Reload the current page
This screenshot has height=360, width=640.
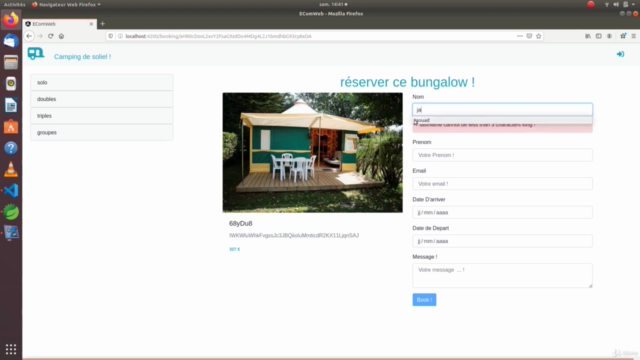point(51,36)
